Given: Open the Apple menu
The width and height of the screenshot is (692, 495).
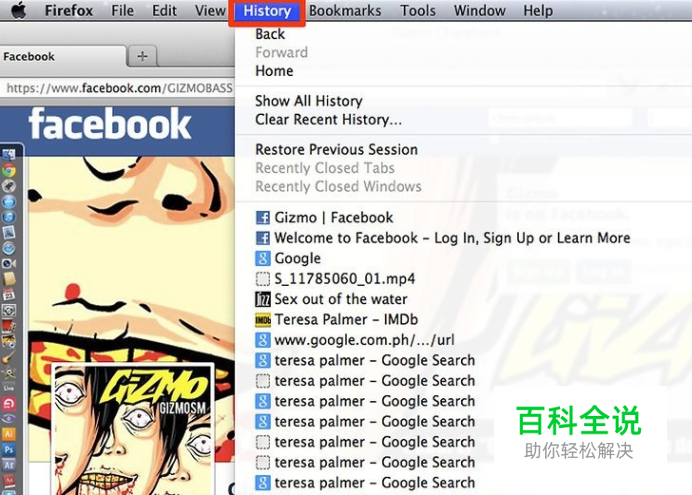Looking at the screenshot, I should click(18, 10).
